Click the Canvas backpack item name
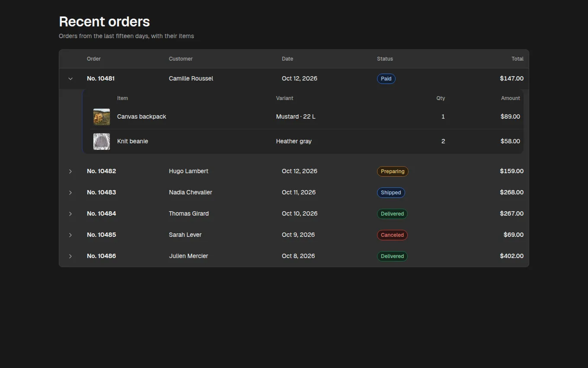 pyautogui.click(x=142, y=117)
